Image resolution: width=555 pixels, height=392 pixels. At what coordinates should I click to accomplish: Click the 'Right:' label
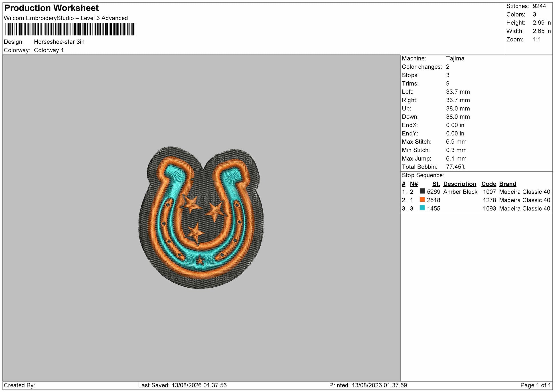410,100
